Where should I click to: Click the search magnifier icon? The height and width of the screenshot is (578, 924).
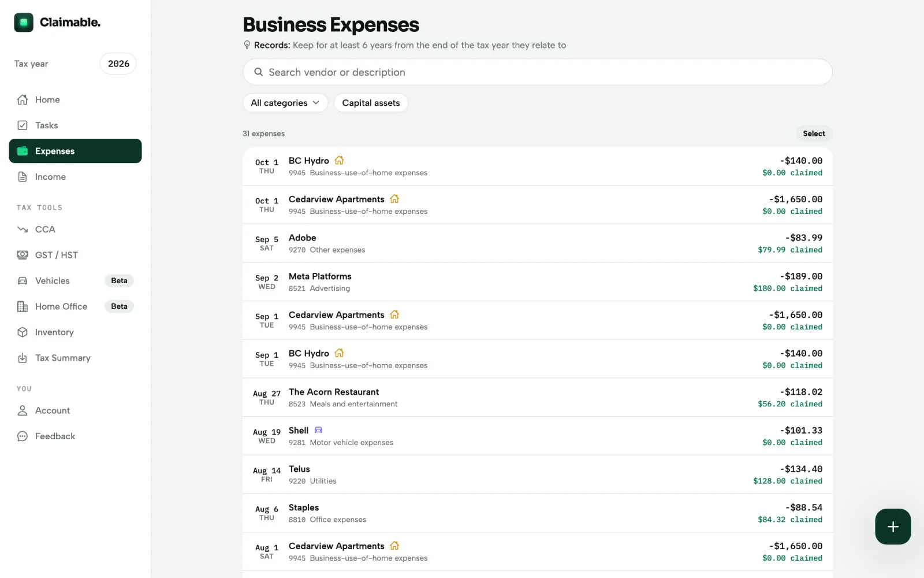click(x=259, y=72)
